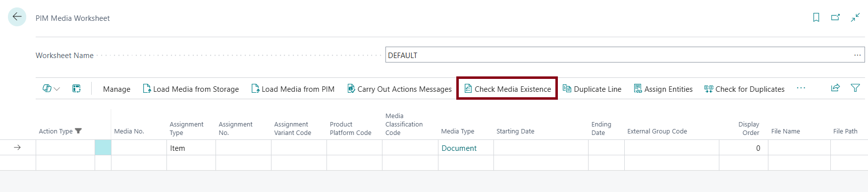The height and width of the screenshot is (192, 868).
Task: Click Media Classification Code column header
Action: 404,124
